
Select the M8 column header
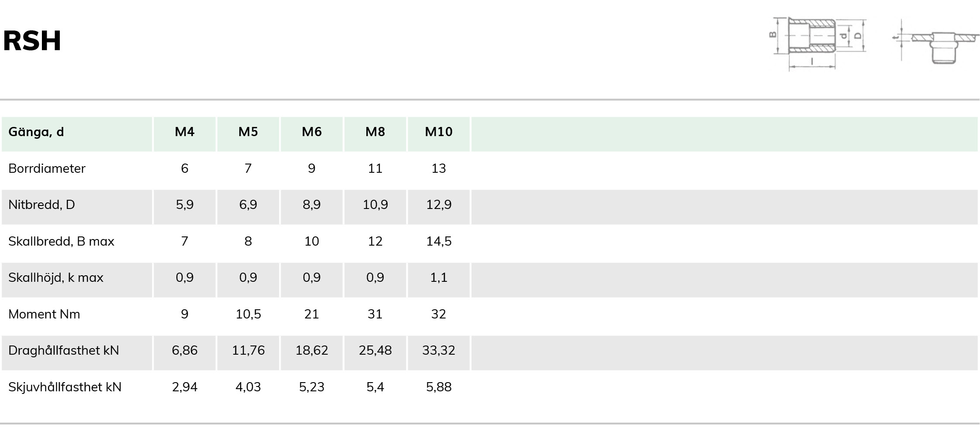pyautogui.click(x=375, y=132)
